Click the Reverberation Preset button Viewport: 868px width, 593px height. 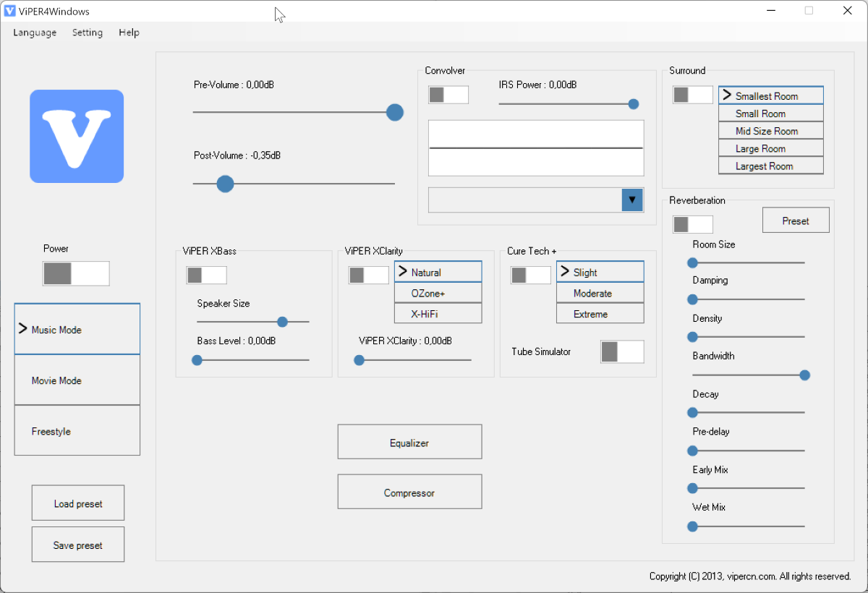tap(796, 221)
